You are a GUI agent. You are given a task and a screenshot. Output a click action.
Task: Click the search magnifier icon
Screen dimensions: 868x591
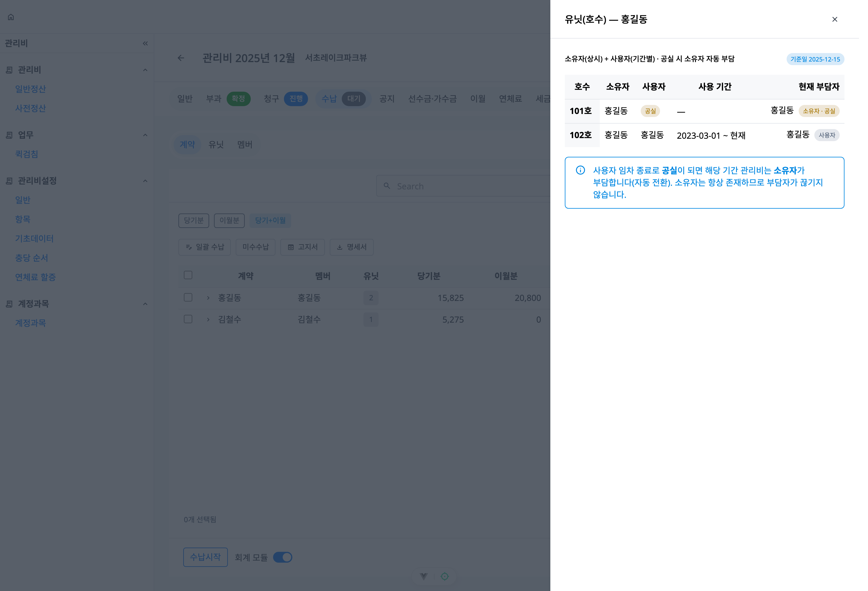point(387,186)
